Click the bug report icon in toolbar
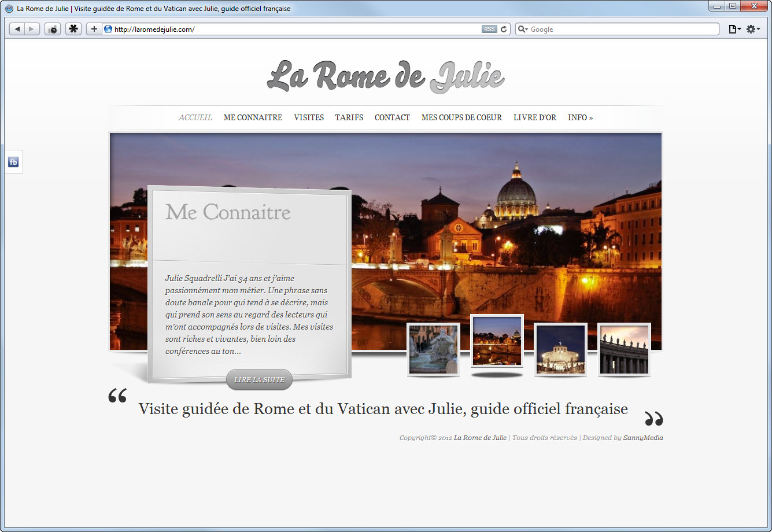The image size is (772, 532). (x=53, y=29)
